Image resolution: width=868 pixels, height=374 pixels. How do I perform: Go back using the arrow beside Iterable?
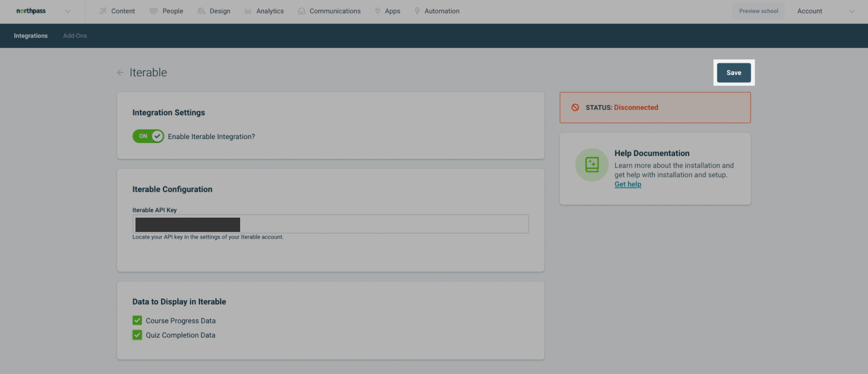point(120,73)
